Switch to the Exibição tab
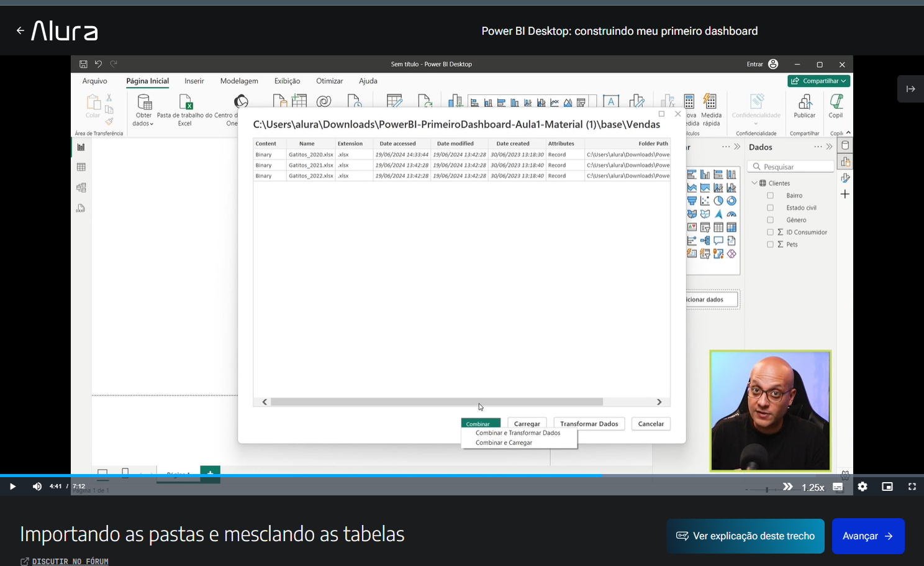The width and height of the screenshot is (924, 566). coord(287,81)
